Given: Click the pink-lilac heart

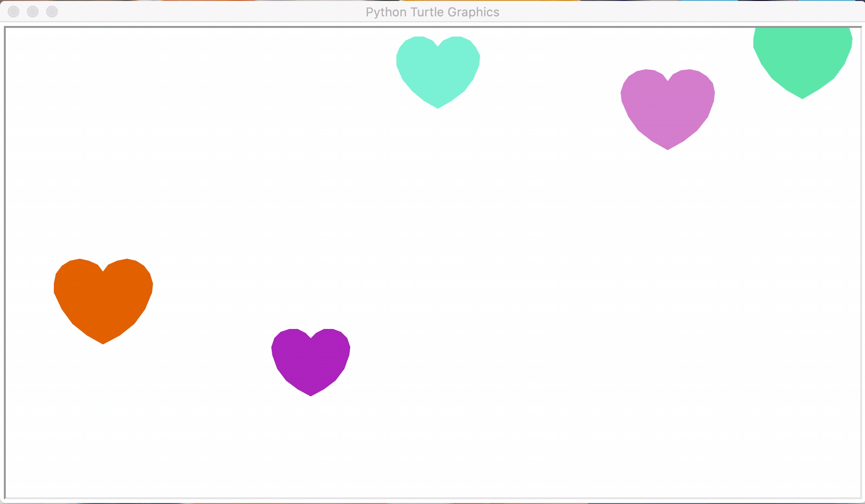Looking at the screenshot, I should click(x=668, y=109).
